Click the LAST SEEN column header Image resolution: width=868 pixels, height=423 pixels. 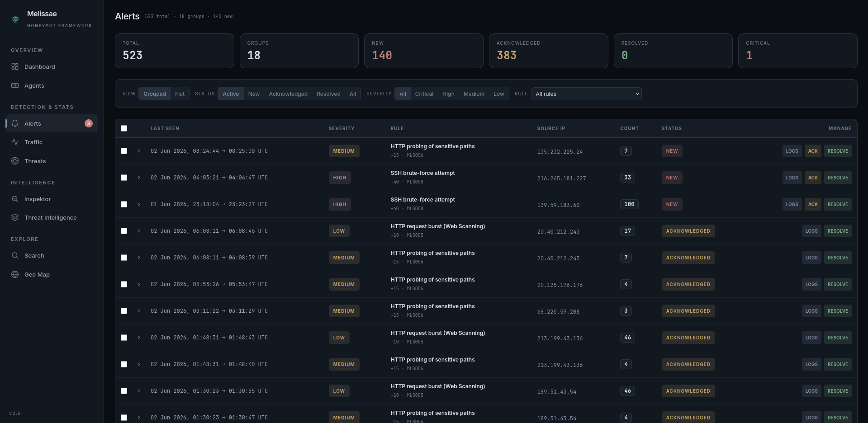[x=165, y=128]
